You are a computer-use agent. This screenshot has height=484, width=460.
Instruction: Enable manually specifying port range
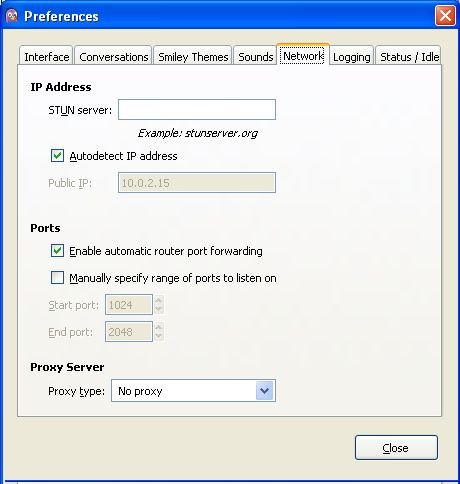coord(57,278)
